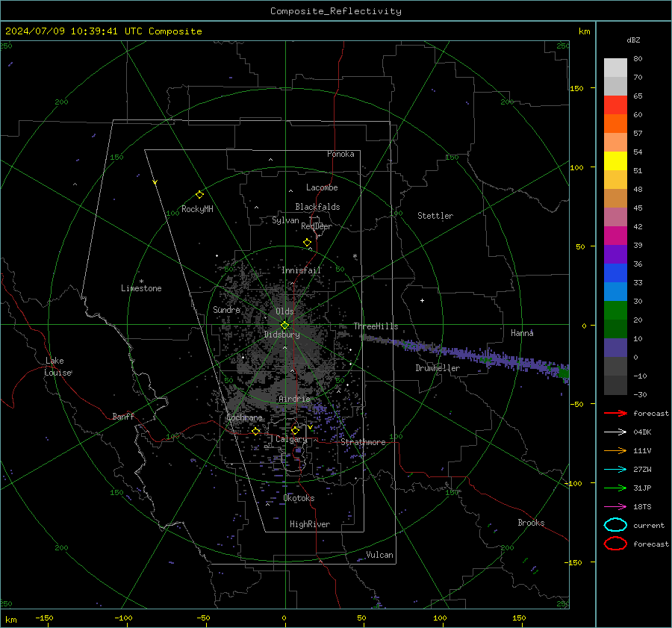Click the HighRiver city label
The height and width of the screenshot is (628, 672).
point(310,525)
